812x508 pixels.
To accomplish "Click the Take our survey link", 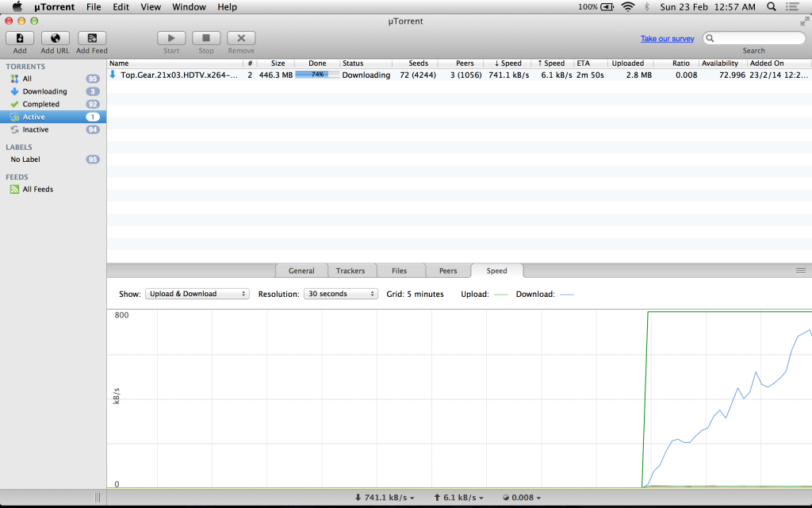I will tap(667, 39).
